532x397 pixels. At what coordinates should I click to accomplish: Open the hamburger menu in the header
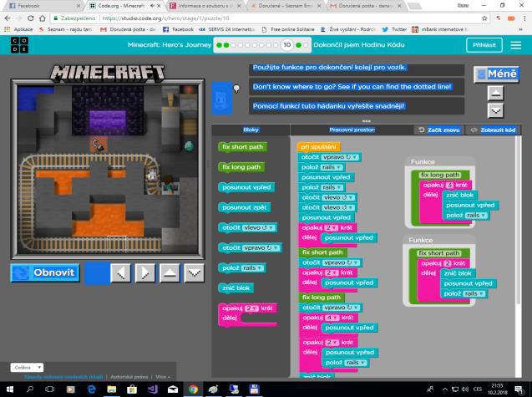(x=516, y=45)
